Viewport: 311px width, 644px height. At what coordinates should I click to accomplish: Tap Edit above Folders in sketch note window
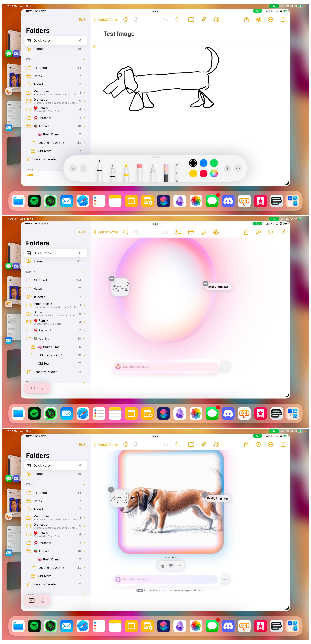[x=82, y=20]
